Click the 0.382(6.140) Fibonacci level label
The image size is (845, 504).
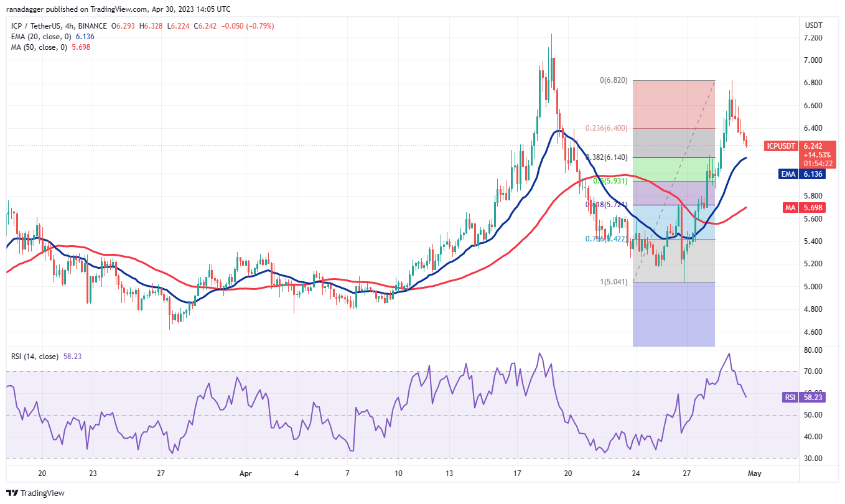pos(607,157)
